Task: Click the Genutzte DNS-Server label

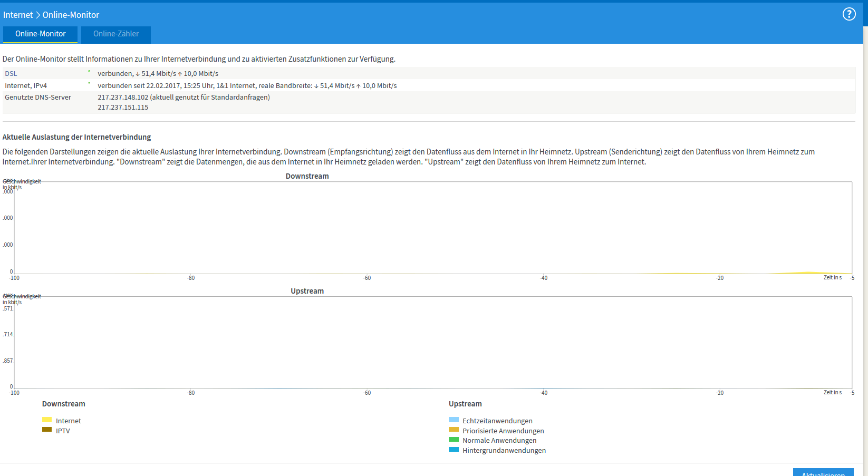Action: (x=38, y=98)
